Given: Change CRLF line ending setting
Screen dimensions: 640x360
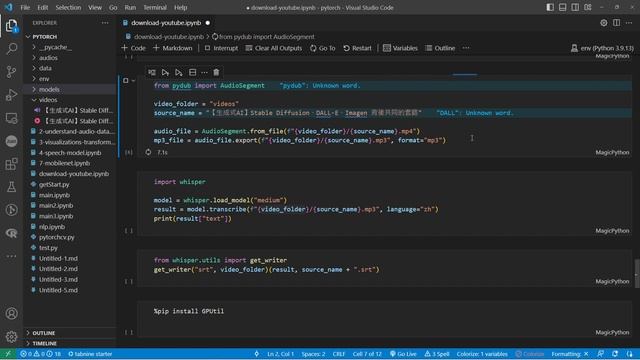Looking at the screenshot, I should 339,354.
